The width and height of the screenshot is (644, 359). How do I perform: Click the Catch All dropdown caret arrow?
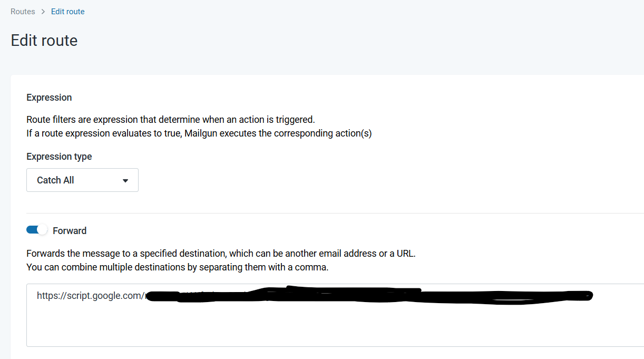coord(125,180)
